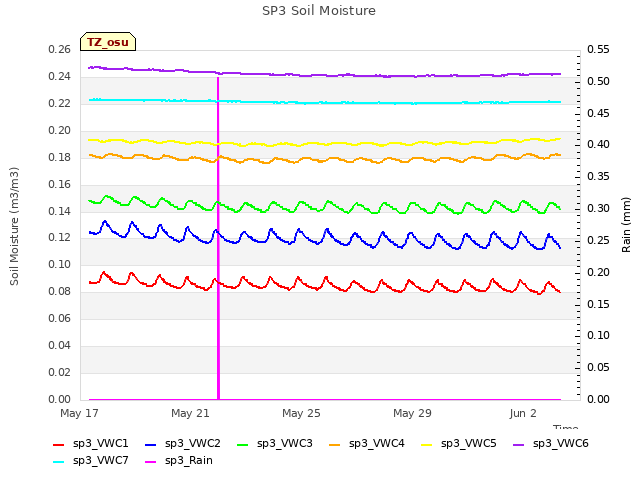Click the SP3 Soil Moisture chart title

pos(319,11)
